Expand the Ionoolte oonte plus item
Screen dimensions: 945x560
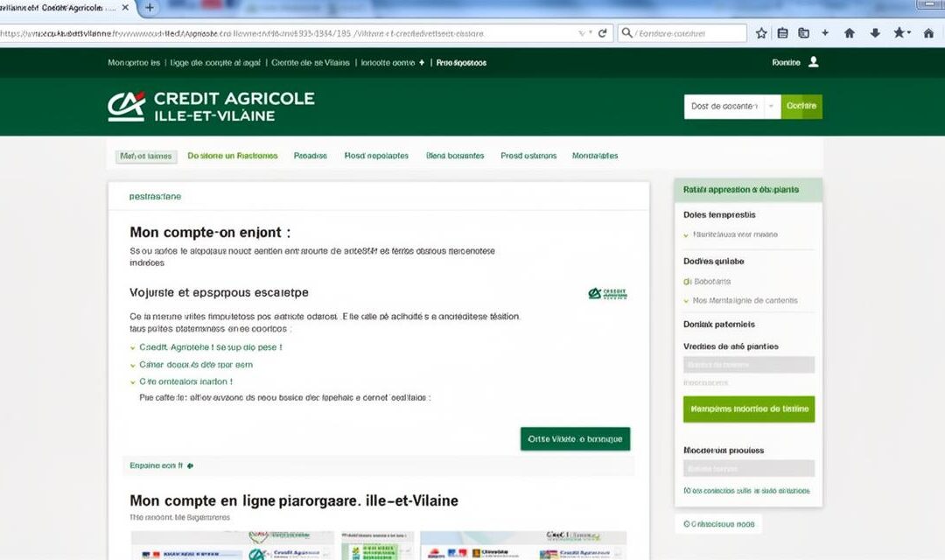coord(392,63)
